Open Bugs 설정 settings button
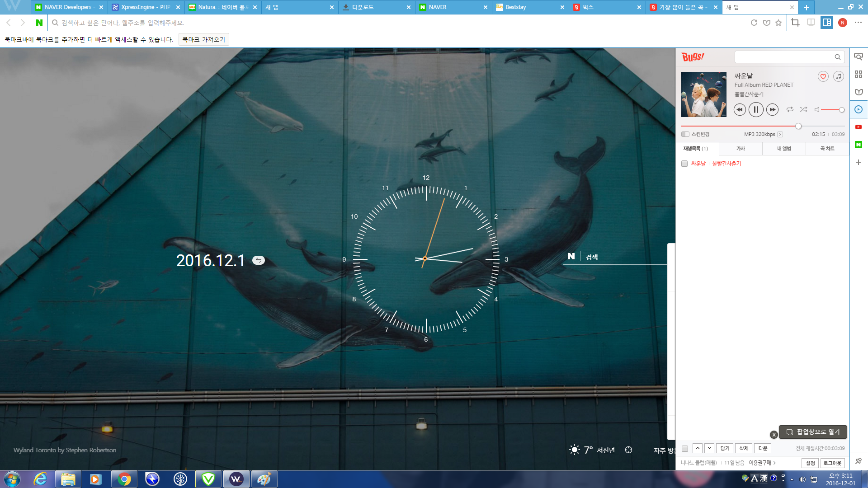The height and width of the screenshot is (488, 868). tap(810, 463)
